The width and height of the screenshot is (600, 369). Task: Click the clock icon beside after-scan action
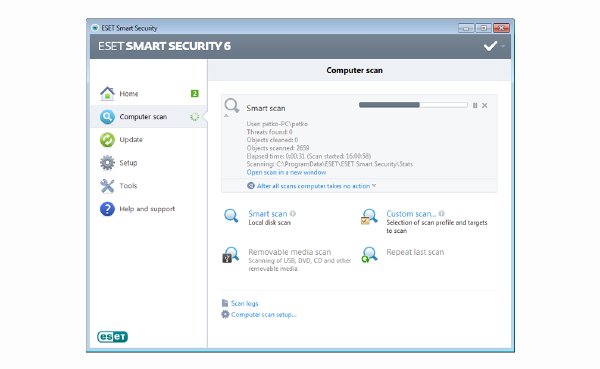click(x=251, y=186)
